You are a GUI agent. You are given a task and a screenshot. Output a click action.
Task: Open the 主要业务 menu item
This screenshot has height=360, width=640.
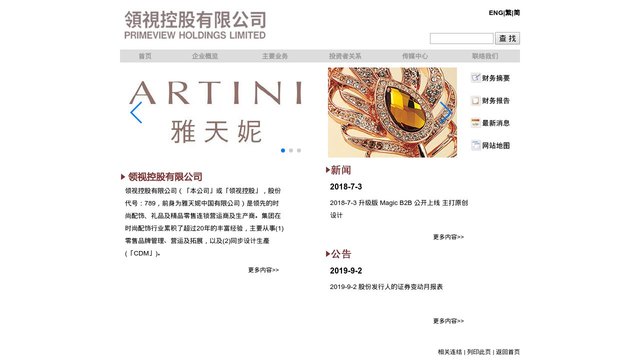[x=275, y=56]
